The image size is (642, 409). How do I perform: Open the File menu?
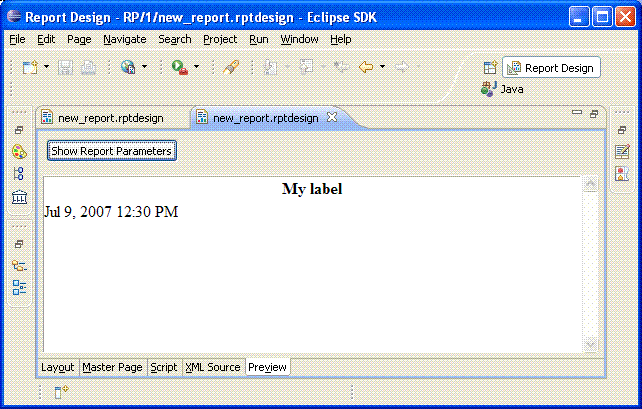click(x=17, y=39)
